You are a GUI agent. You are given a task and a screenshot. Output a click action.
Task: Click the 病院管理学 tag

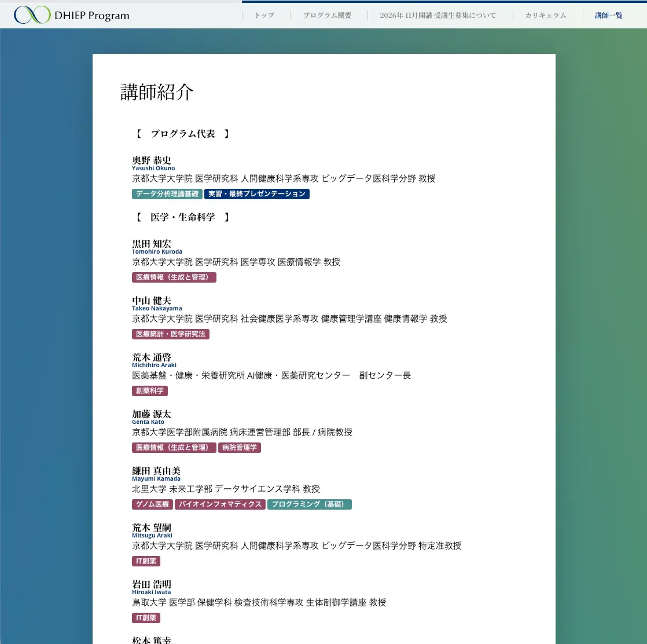240,448
